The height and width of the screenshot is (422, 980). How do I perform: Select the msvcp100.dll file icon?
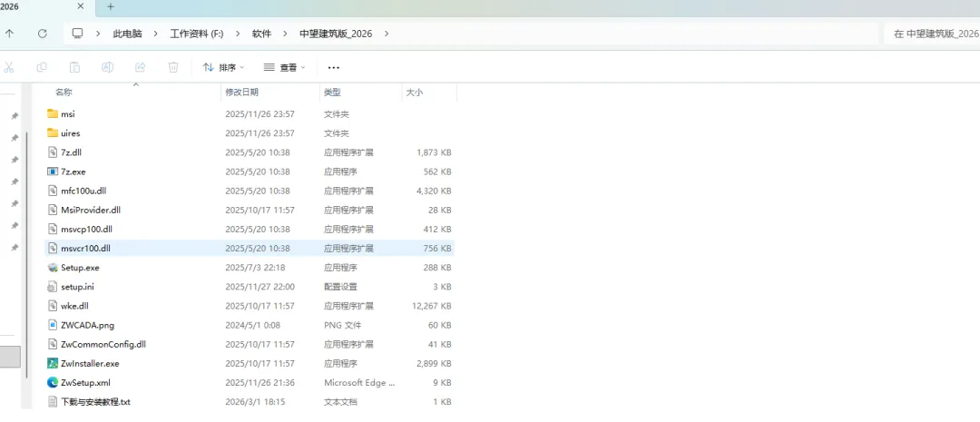(53, 229)
